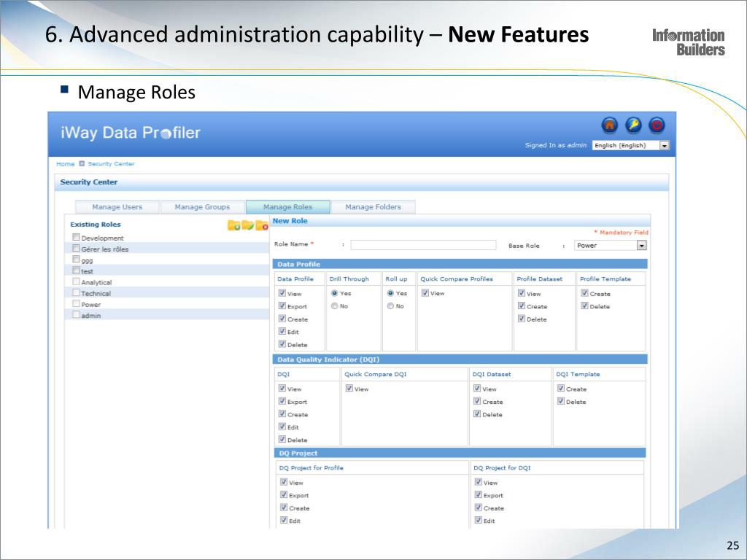Toggle Edit under the Data Profile column
Viewport: 747px width, 560px height.
pos(282,332)
